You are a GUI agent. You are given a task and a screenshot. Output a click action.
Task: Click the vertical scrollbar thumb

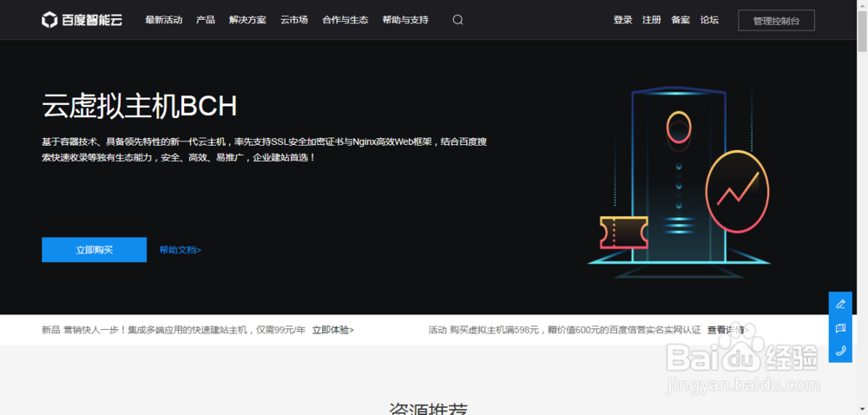[x=863, y=31]
